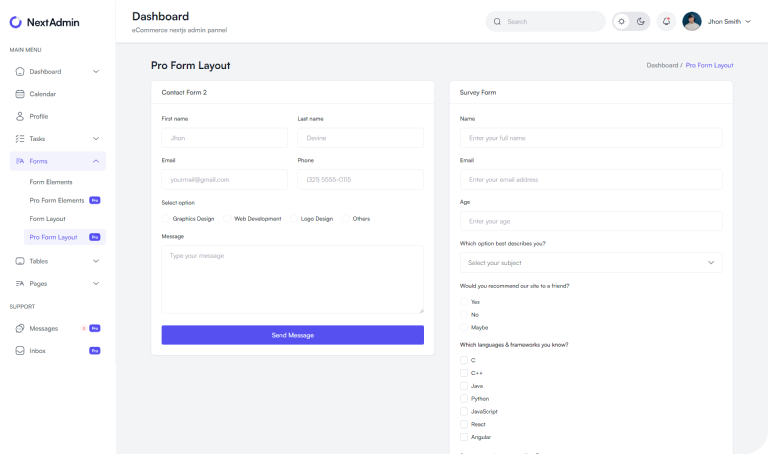Open Profile via its person icon
Screen dimensions: 768x454
pyautogui.click(x=20, y=116)
